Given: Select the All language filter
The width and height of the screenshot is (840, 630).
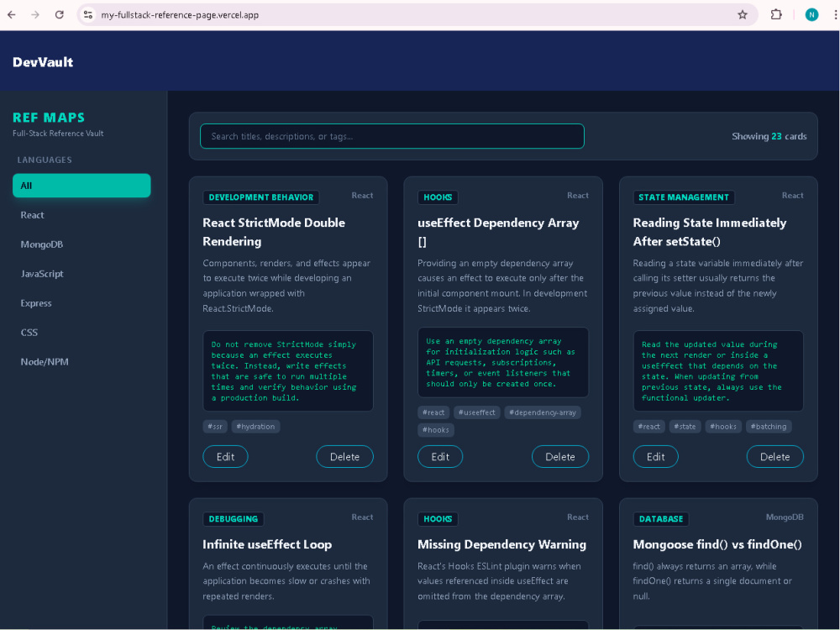Looking at the screenshot, I should click(81, 186).
